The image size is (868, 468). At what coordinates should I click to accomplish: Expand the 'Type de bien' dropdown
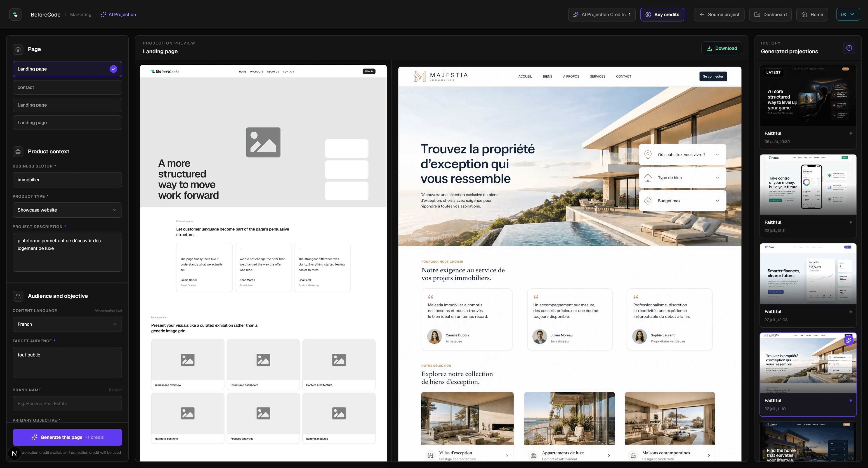coord(682,178)
